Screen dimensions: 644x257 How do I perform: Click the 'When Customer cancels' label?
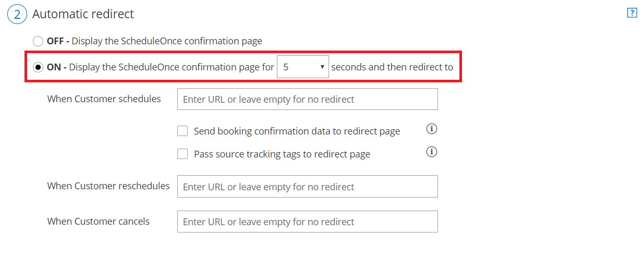(x=98, y=222)
